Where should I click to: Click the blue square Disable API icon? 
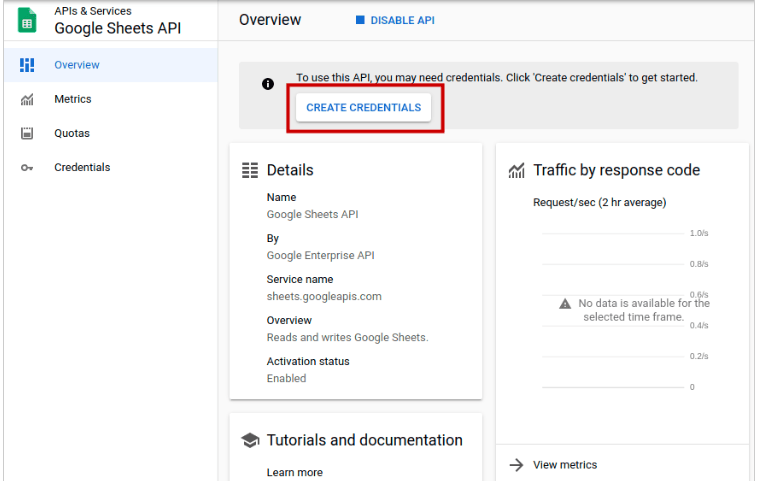(x=360, y=20)
